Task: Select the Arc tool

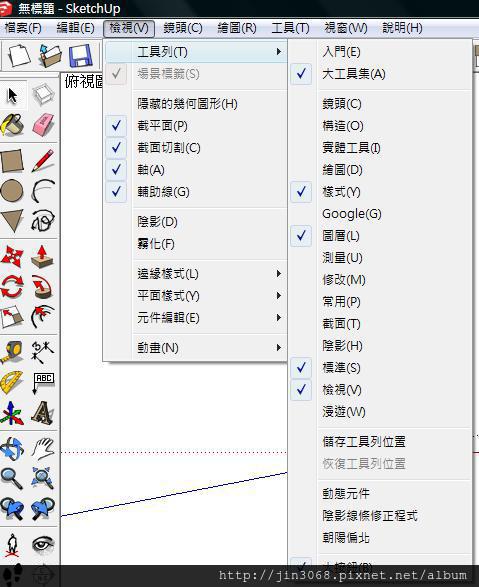Action: 43,191
